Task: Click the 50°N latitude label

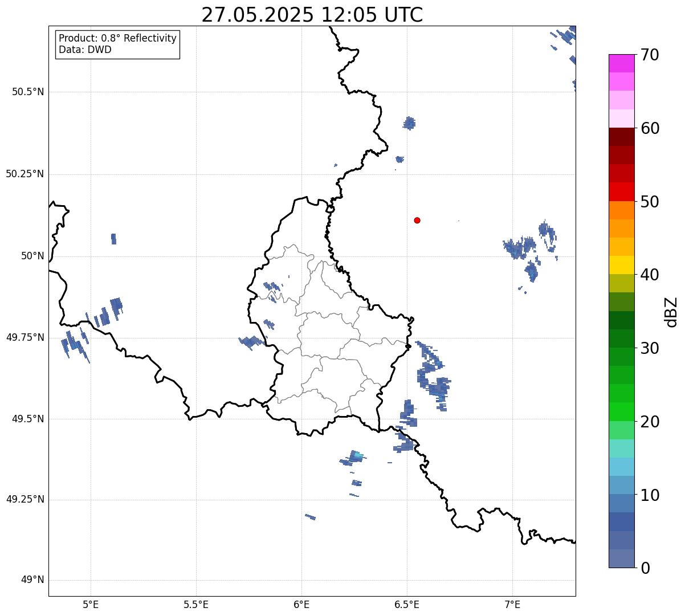Action: click(x=32, y=256)
